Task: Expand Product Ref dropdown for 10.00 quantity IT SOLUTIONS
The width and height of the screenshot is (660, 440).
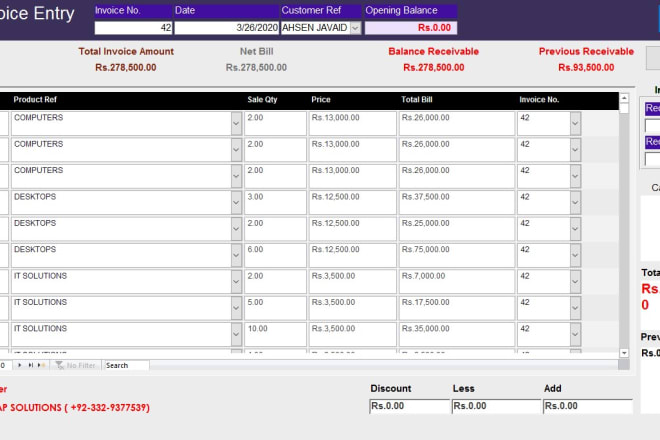Action: (x=236, y=334)
